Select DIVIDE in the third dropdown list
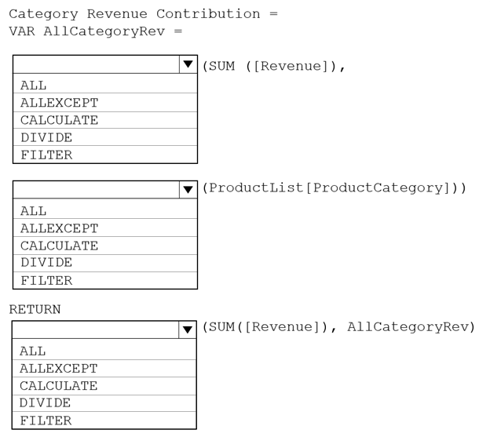Screen dimensions: 490x448 pyautogui.click(x=104, y=403)
